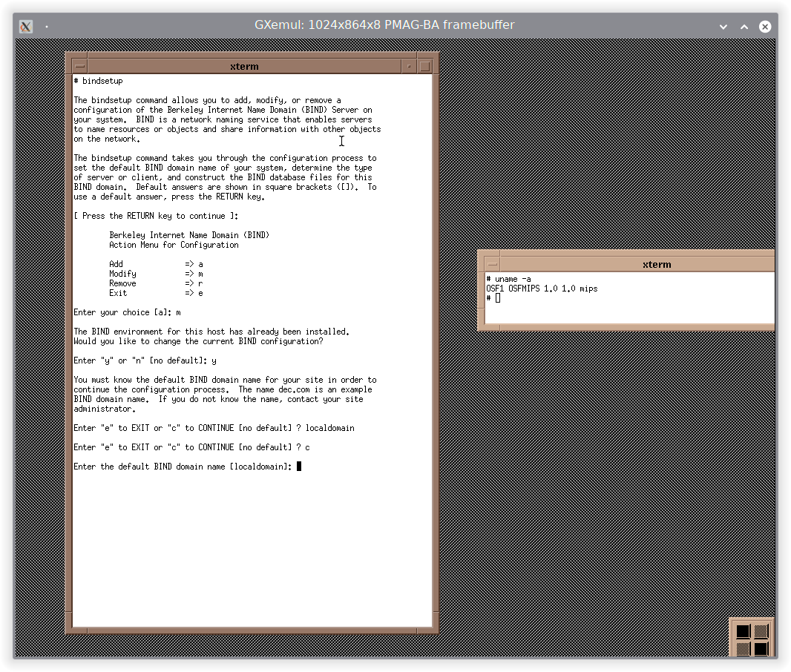Select top-right workspace in the pager

(x=761, y=631)
